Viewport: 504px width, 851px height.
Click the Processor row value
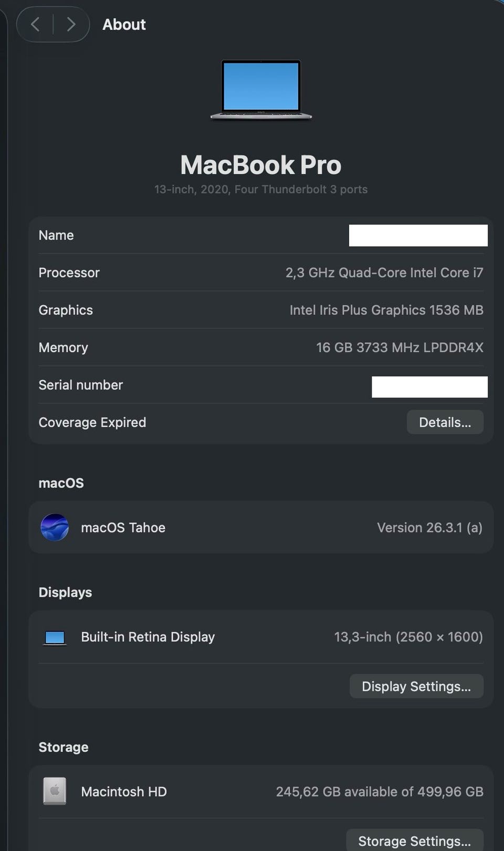click(384, 272)
